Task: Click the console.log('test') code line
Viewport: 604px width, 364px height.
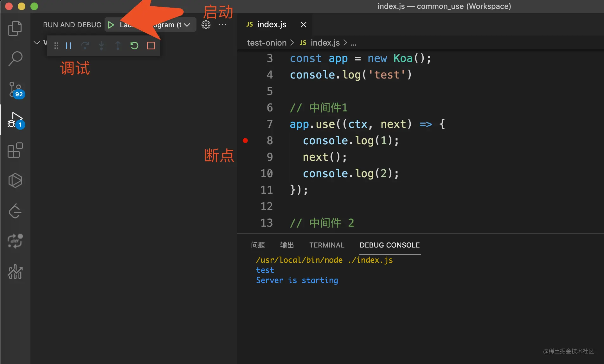Action: click(351, 75)
